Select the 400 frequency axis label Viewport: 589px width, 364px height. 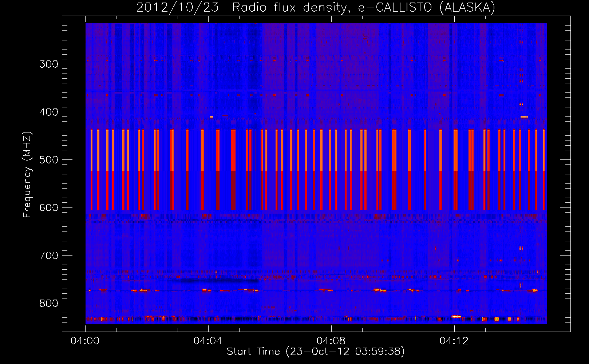49,112
